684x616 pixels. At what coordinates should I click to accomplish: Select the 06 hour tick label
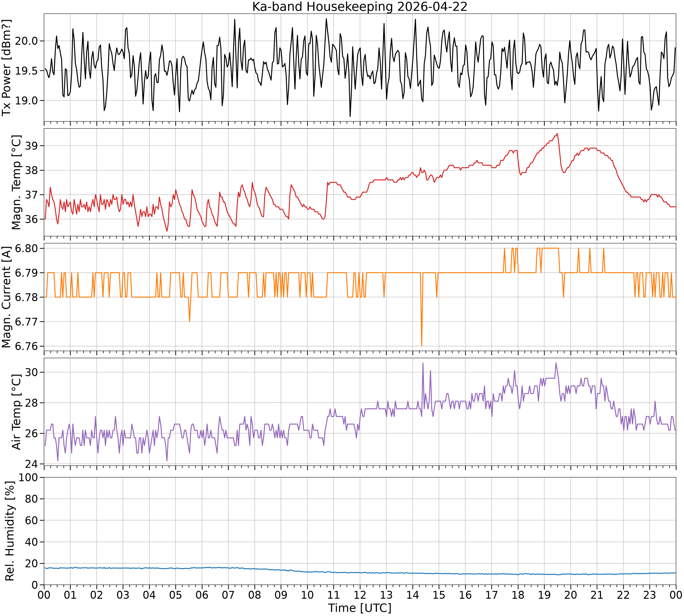[x=202, y=595]
